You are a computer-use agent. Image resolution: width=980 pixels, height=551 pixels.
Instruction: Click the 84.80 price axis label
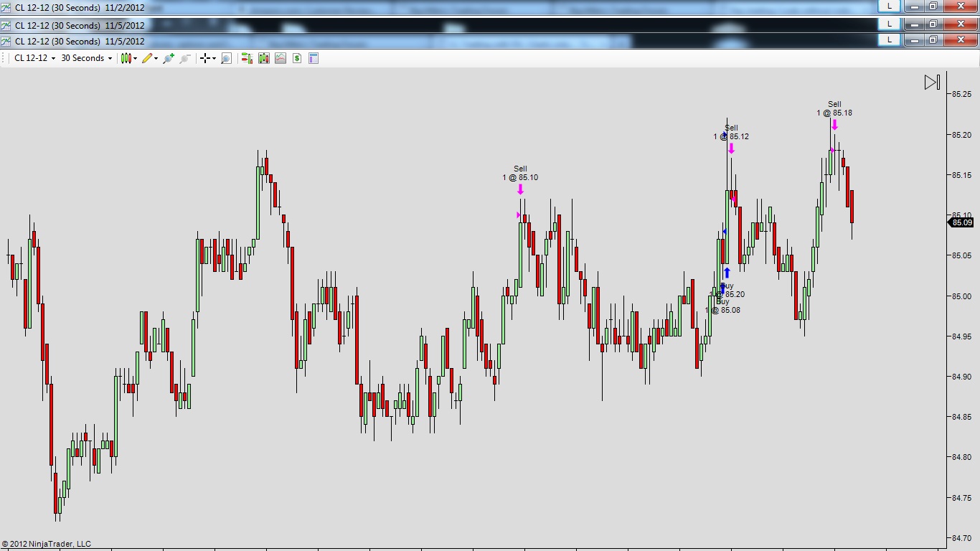pyautogui.click(x=962, y=457)
